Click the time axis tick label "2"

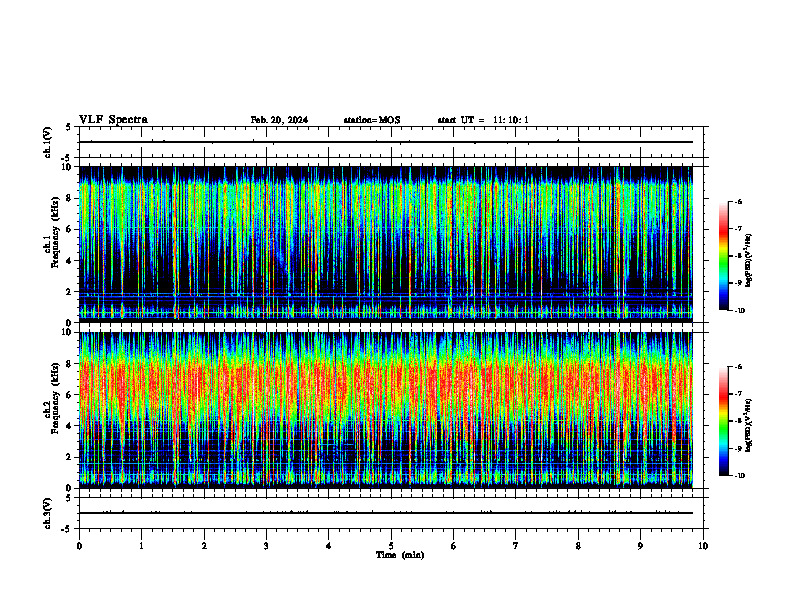[204, 546]
